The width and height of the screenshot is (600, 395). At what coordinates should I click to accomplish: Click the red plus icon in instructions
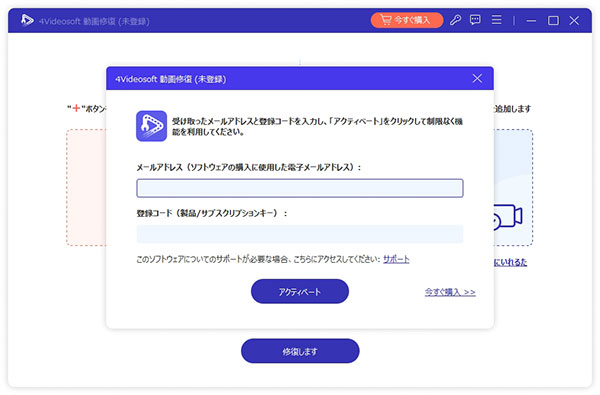[x=76, y=109]
